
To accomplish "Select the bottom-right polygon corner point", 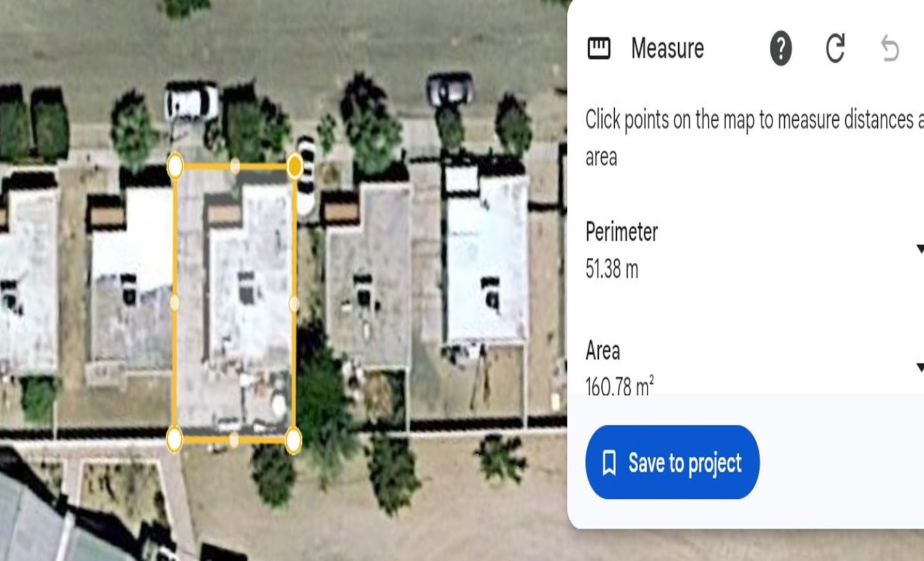I will pos(293,440).
